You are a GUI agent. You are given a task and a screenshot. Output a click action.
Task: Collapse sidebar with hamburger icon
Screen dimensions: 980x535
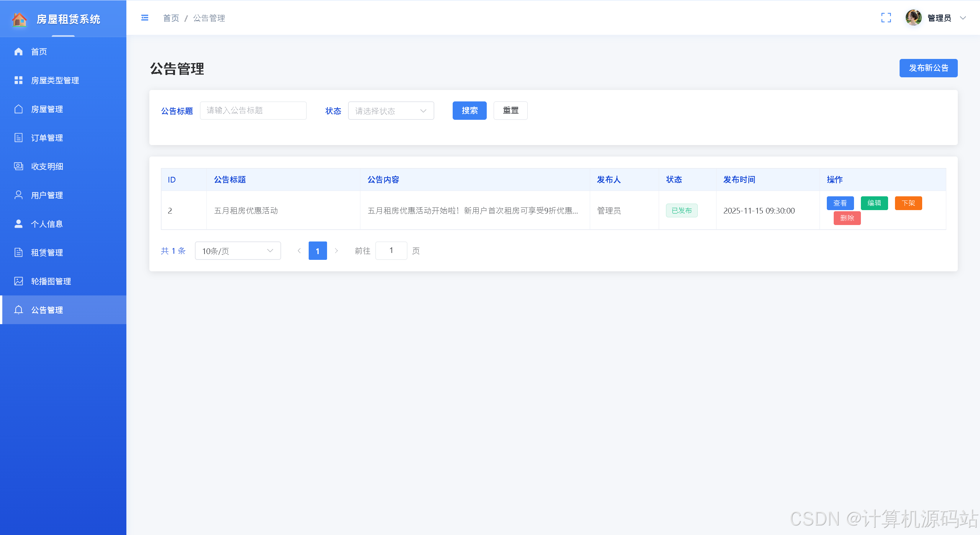144,18
